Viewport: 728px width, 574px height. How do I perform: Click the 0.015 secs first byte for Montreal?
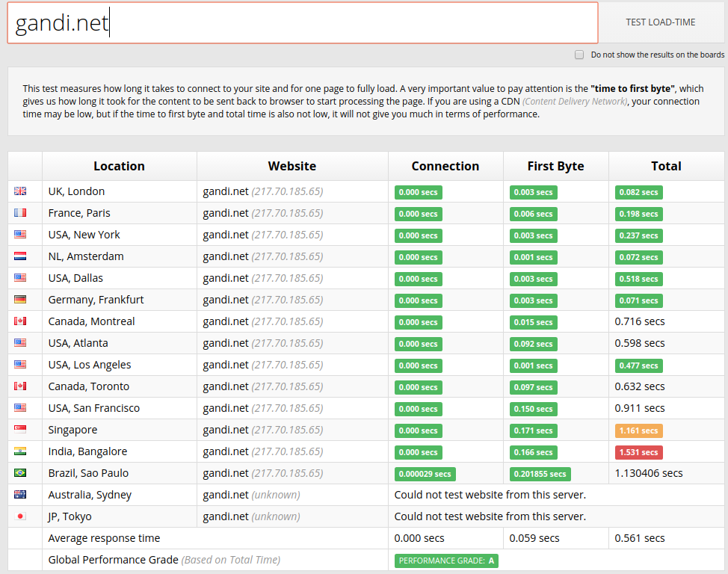[533, 322]
